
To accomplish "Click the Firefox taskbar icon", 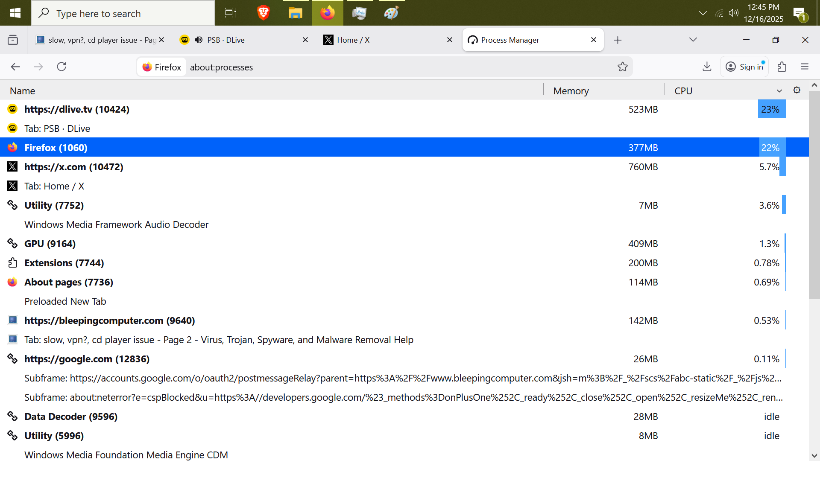I will [328, 13].
